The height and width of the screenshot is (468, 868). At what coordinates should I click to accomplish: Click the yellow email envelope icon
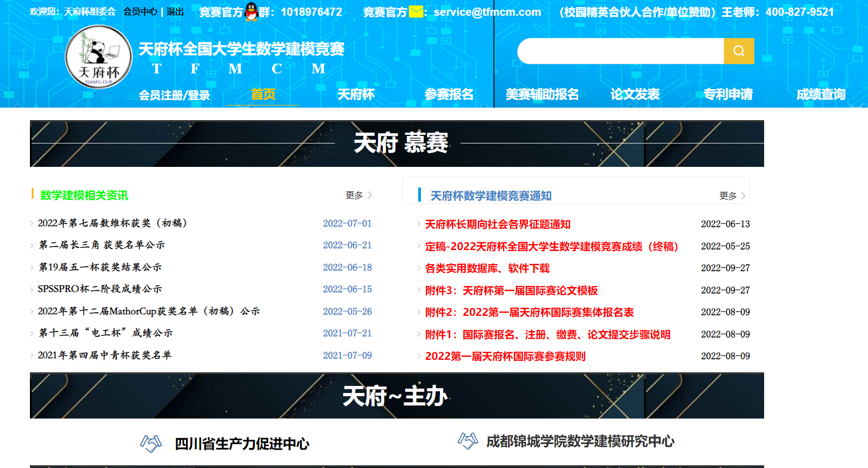416,11
